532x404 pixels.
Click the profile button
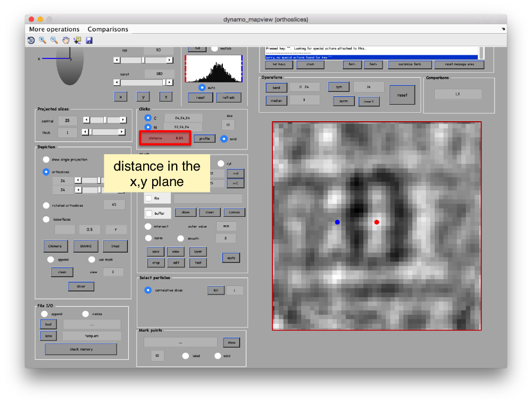tap(205, 139)
